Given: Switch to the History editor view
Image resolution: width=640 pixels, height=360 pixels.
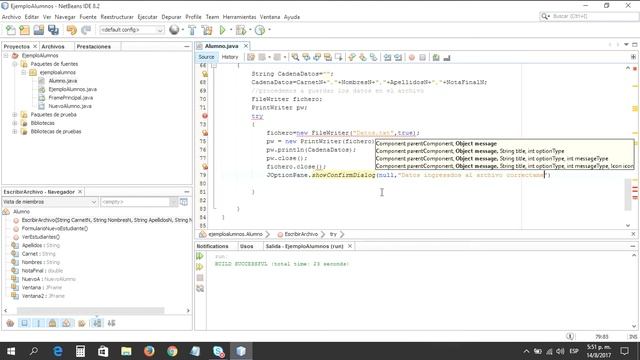Looking at the screenshot, I should [230, 57].
